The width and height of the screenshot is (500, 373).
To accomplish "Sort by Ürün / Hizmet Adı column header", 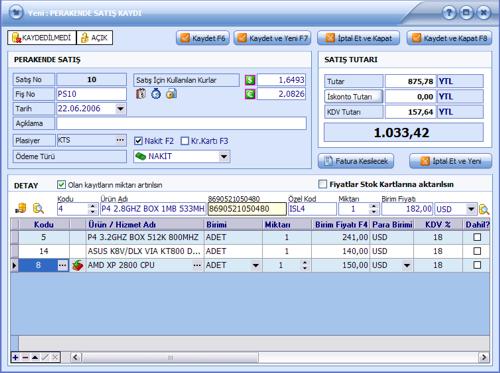I will (x=145, y=225).
